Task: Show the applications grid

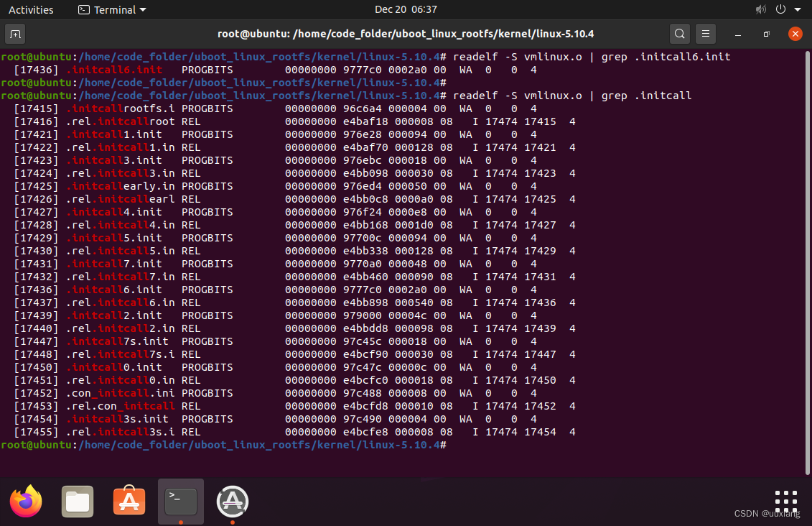Action: coord(785,501)
